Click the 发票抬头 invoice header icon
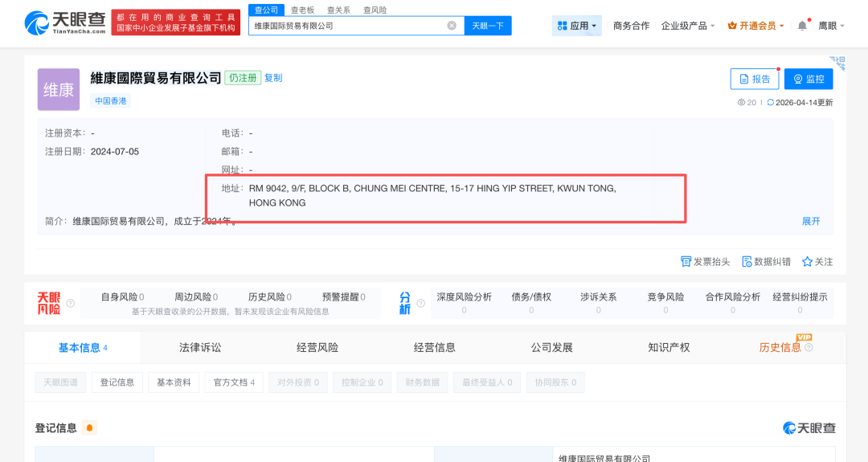 pos(686,261)
